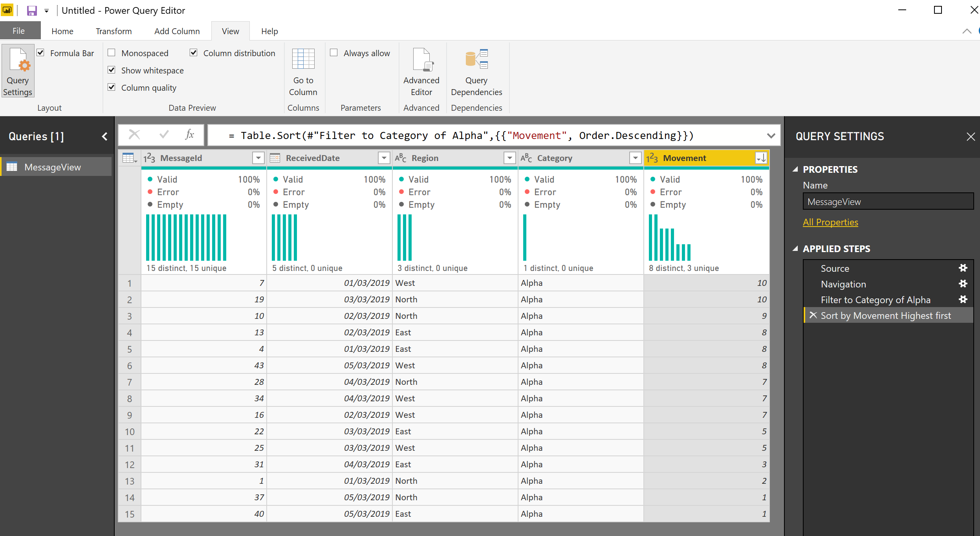The width and height of the screenshot is (980, 536).
Task: Select row number 1 in grid
Action: (x=130, y=283)
